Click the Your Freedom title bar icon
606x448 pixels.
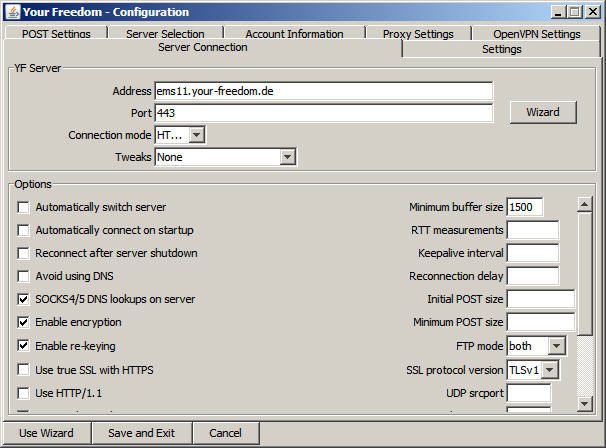click(12, 12)
